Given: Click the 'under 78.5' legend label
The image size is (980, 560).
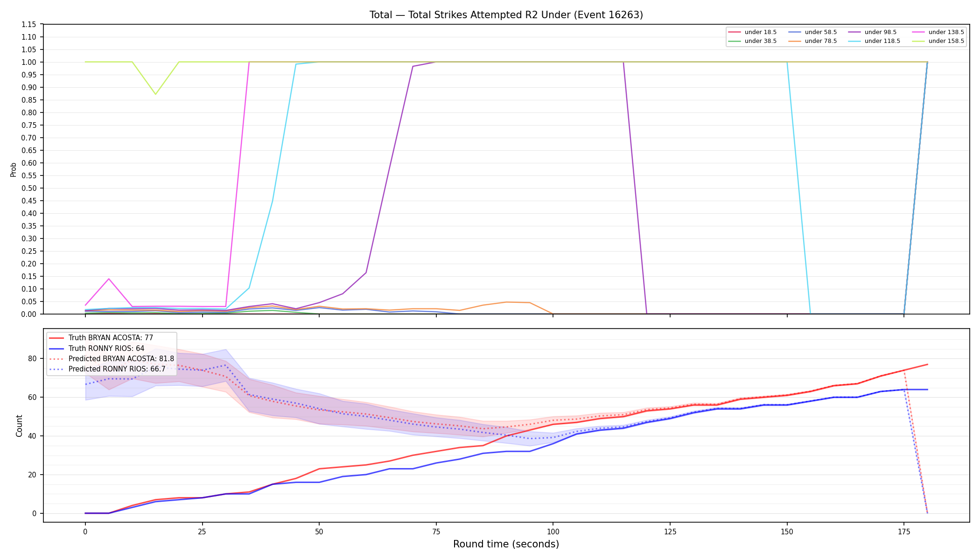Looking at the screenshot, I should coord(821,41).
